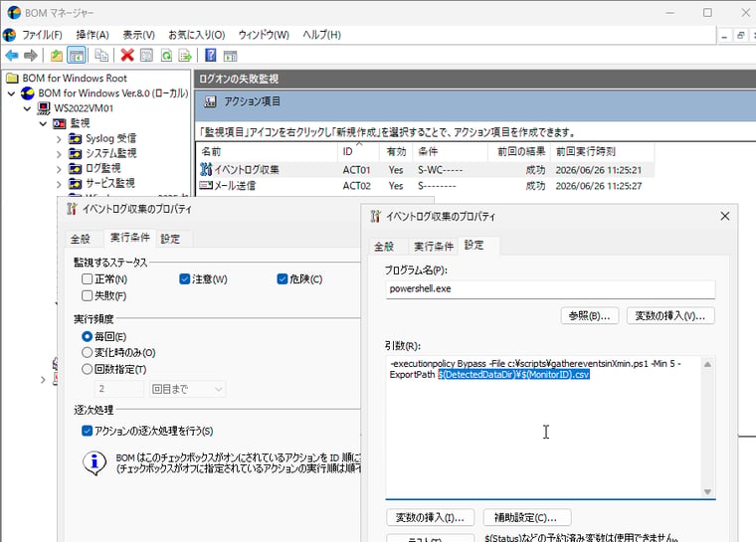Switch to 設定 tab in the left dialog
The height and width of the screenshot is (542, 756).
[170, 239]
